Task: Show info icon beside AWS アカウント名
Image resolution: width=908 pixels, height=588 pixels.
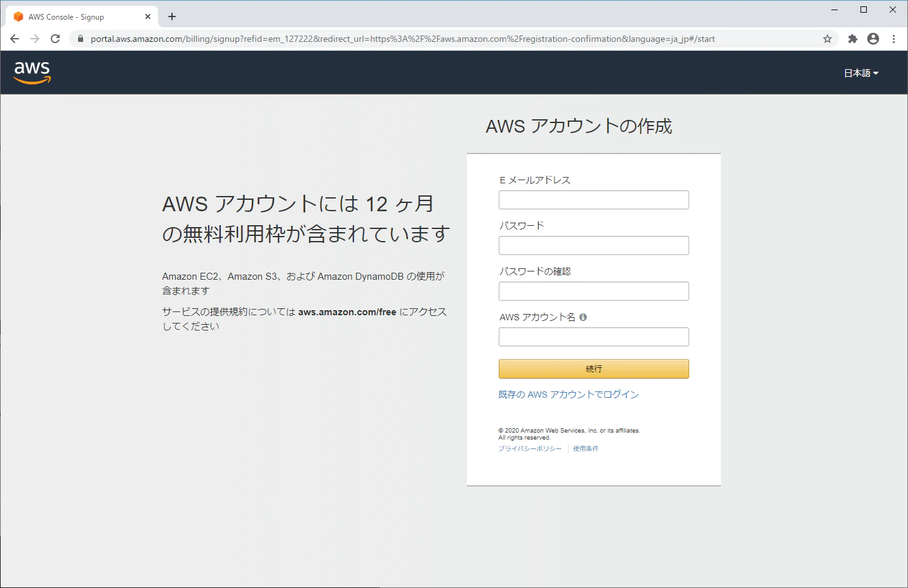Action: [x=583, y=317]
